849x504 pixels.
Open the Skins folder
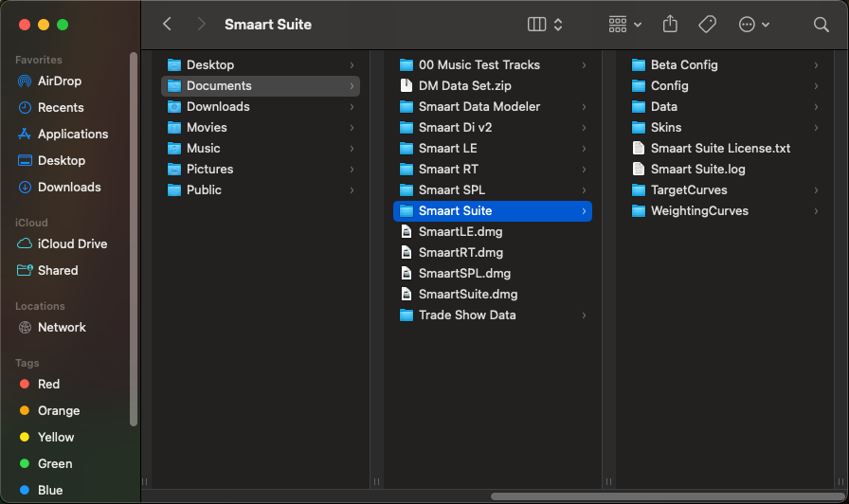click(725, 128)
